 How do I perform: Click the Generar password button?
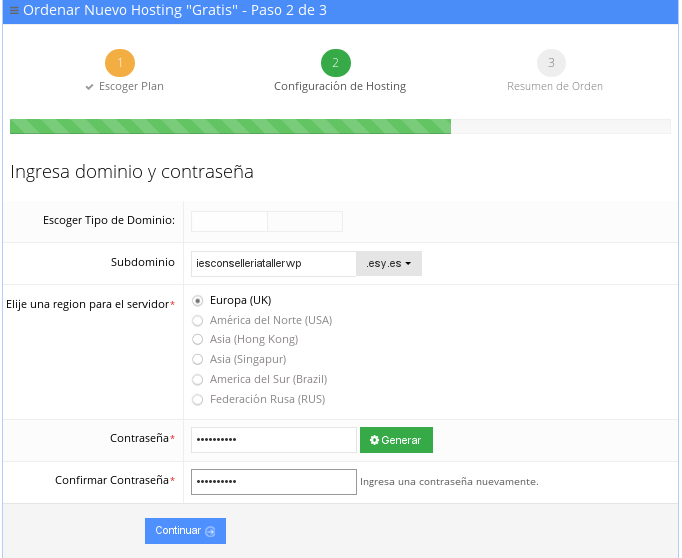[x=396, y=440]
